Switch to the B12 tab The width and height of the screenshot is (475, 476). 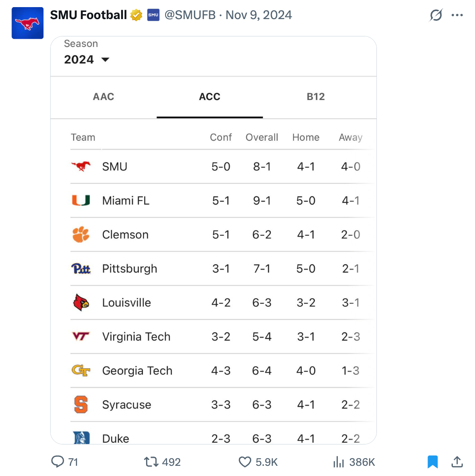click(x=316, y=97)
